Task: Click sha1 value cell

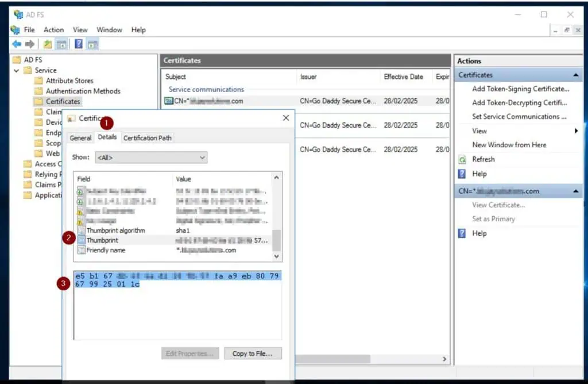Action: (x=183, y=231)
